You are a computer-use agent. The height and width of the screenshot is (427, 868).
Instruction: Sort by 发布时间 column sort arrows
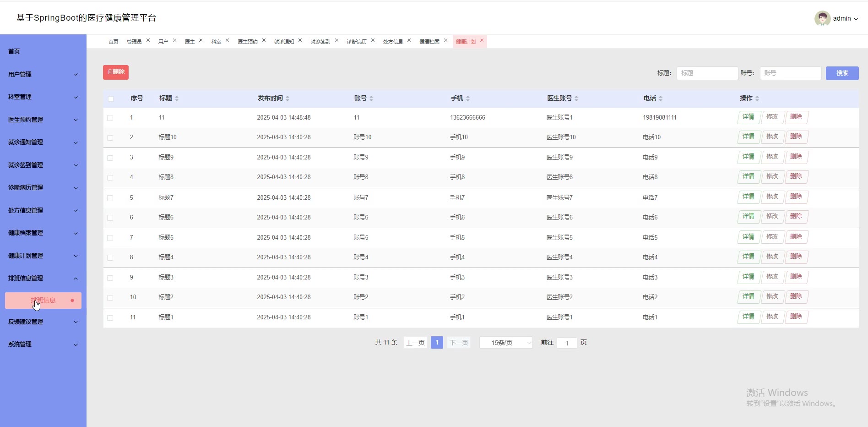(288, 99)
